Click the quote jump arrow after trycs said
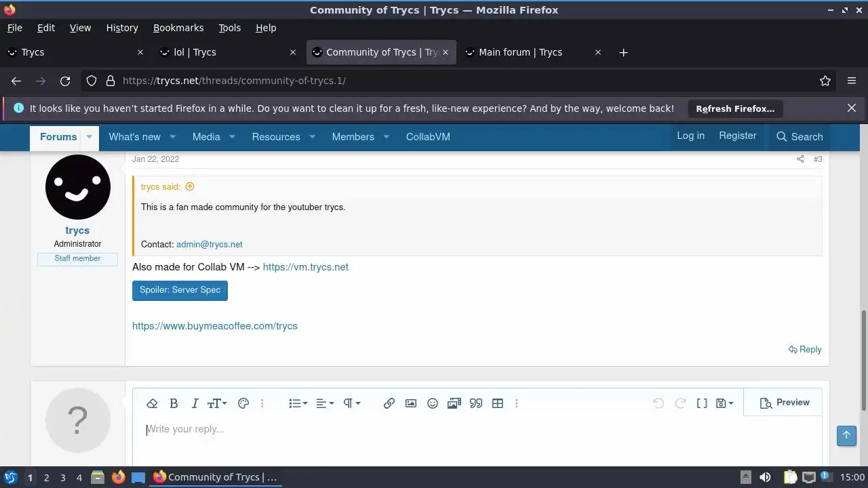Screen dimensions: 868x488 (x=190, y=187)
